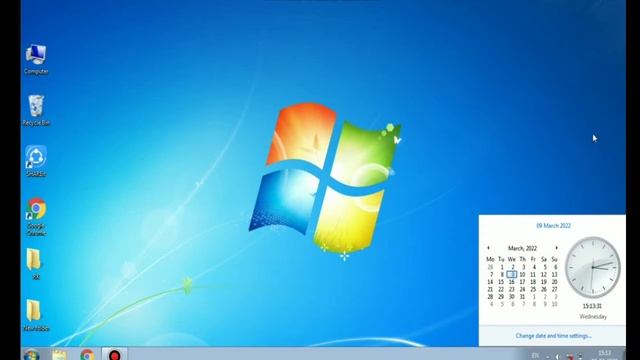Open the volume speaker tray icon
640x360 pixels.
(x=558, y=357)
